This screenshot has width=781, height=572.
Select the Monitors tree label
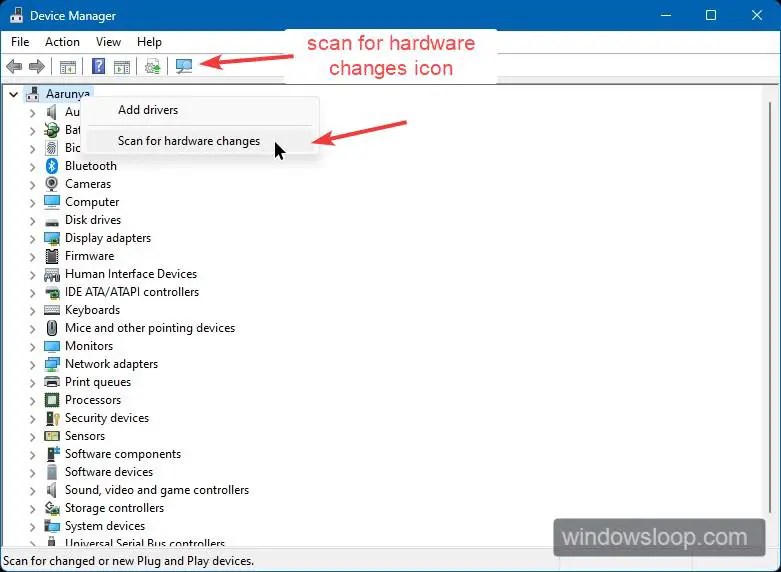89,346
